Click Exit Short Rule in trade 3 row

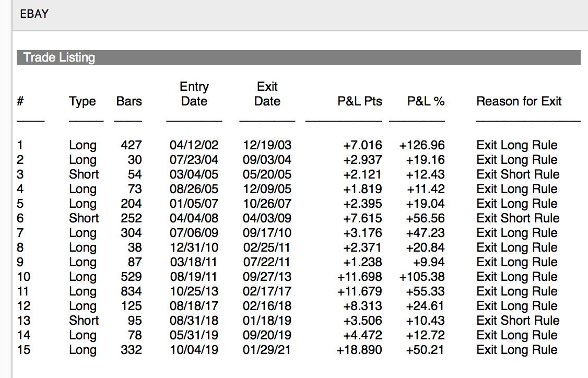(518, 174)
